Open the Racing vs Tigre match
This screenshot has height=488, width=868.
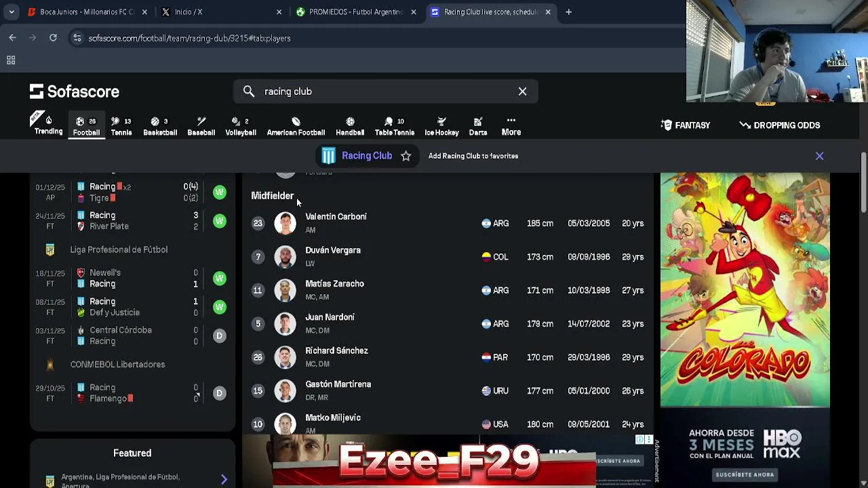[132, 192]
